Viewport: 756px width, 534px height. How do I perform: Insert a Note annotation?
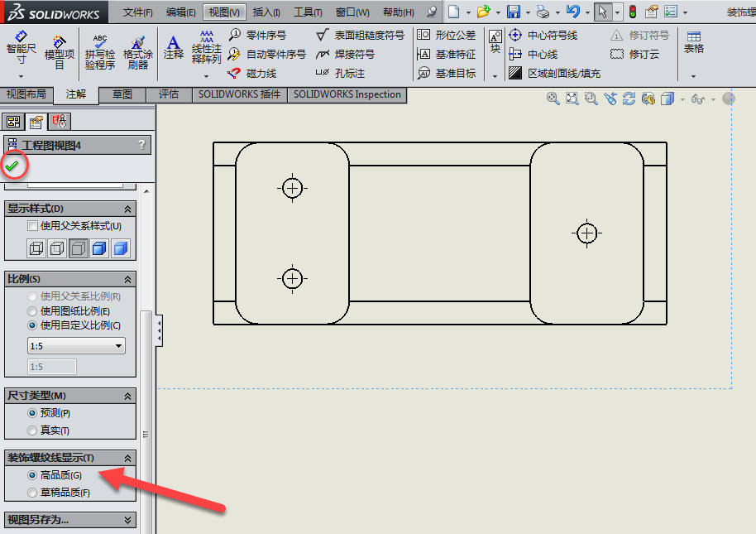(174, 47)
